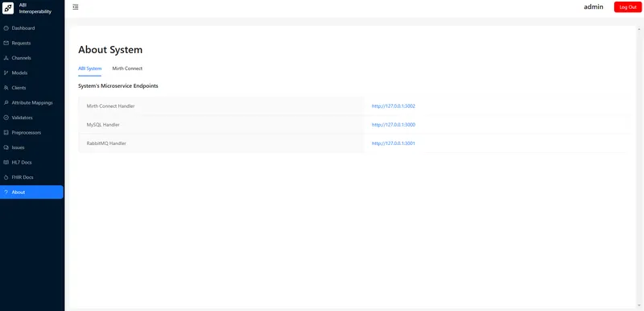Open FHIR Docs

[x=31, y=177]
